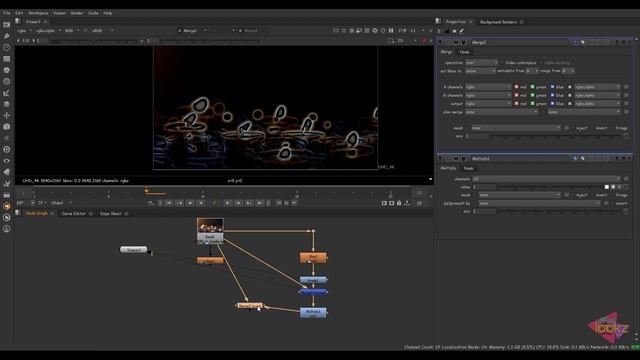
Task: Open the Color nodes toolbar icon
Action: tap(7, 70)
